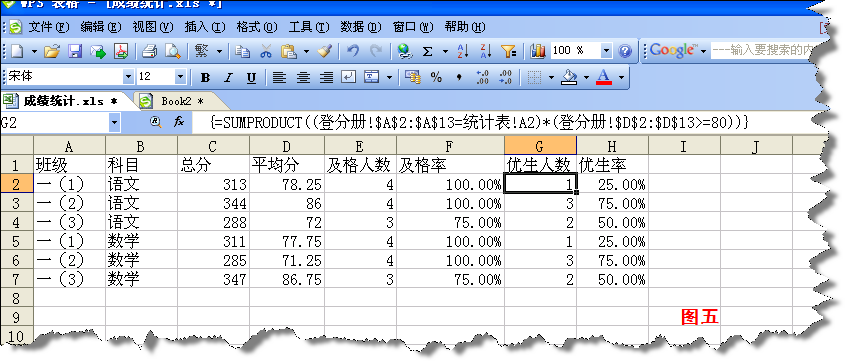Click the Format Painter brush icon
845x361 pixels.
(324, 51)
